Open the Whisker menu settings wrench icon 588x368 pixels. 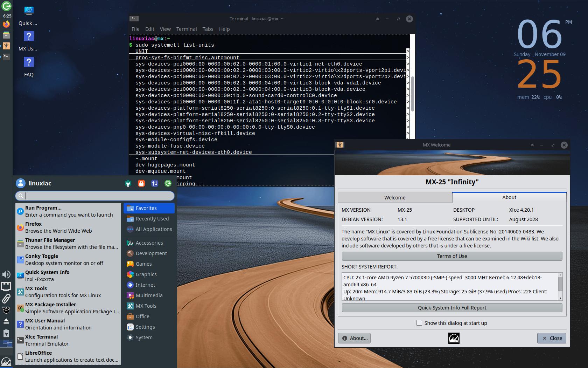tap(128, 183)
